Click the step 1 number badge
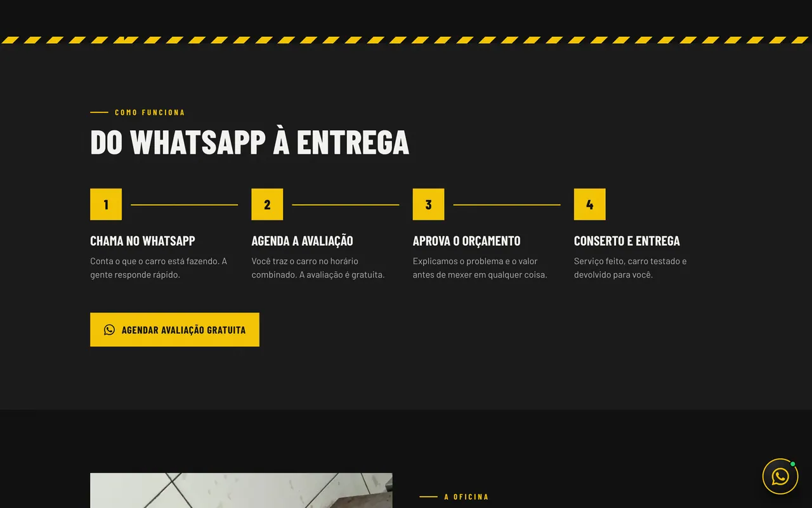Viewport: 812px width, 508px height. [106, 204]
